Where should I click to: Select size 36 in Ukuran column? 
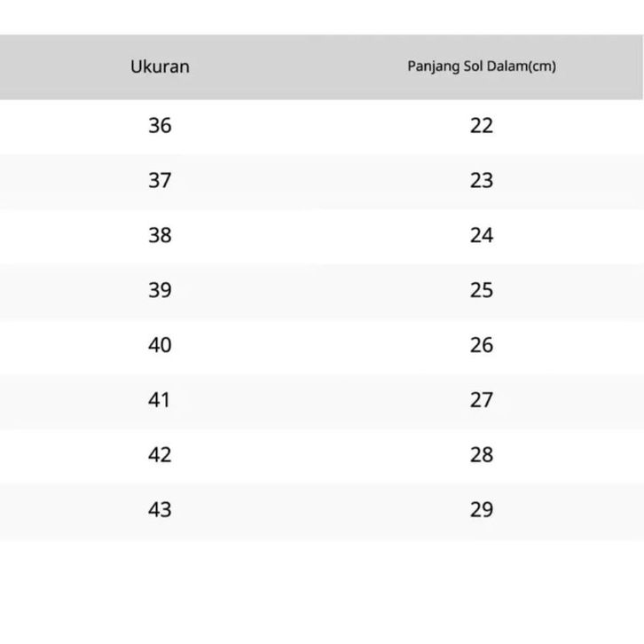pyautogui.click(x=160, y=126)
